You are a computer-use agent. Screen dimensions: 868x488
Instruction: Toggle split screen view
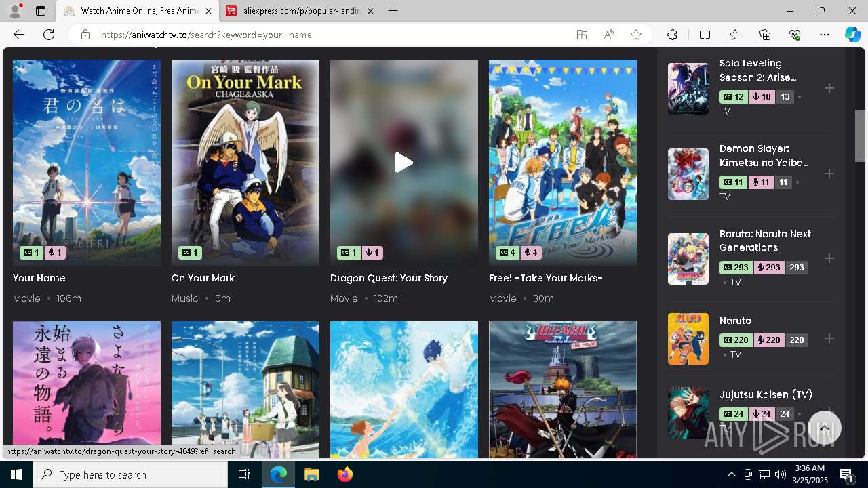[x=705, y=35]
